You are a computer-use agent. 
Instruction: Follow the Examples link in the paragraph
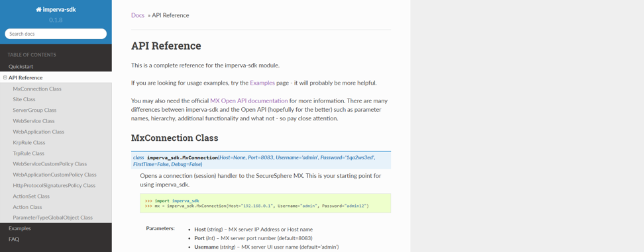262,83
